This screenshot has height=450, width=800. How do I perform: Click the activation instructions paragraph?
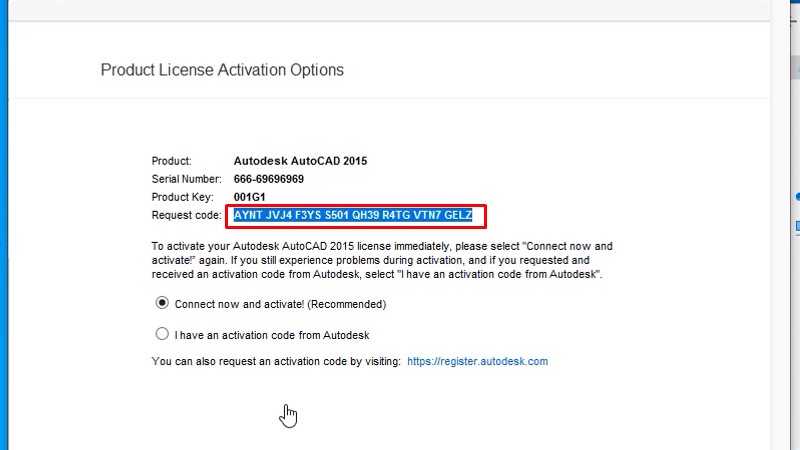382,259
